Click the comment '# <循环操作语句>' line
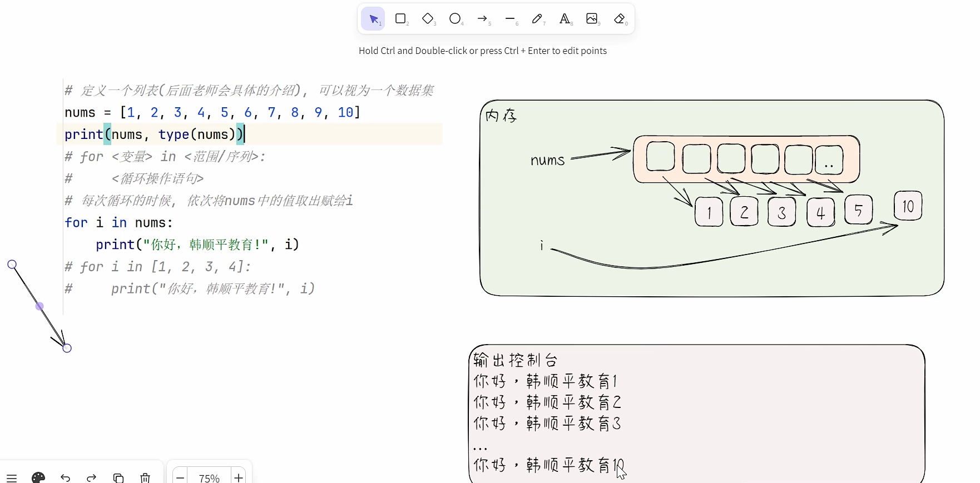980x483 pixels. point(134,179)
